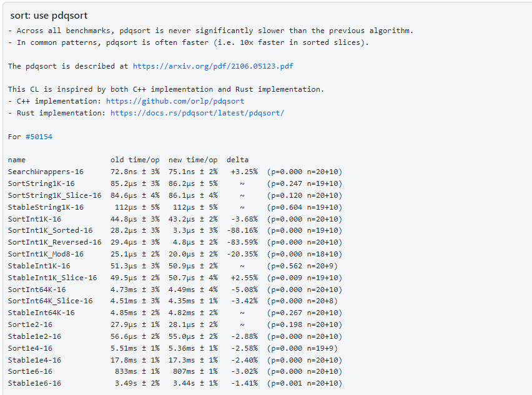
Task: Click the SortInt1K_Sorted-16 benchmark name
Action: [x=50, y=230]
